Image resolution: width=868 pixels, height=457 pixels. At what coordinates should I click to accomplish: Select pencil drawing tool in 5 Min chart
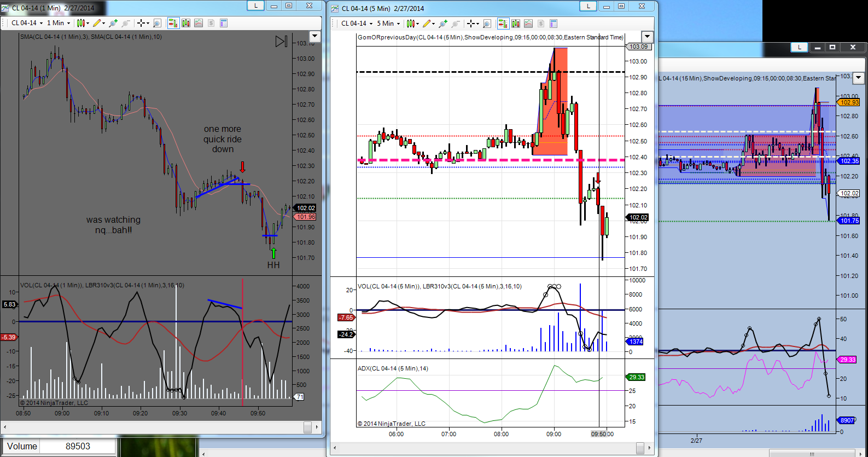point(427,24)
